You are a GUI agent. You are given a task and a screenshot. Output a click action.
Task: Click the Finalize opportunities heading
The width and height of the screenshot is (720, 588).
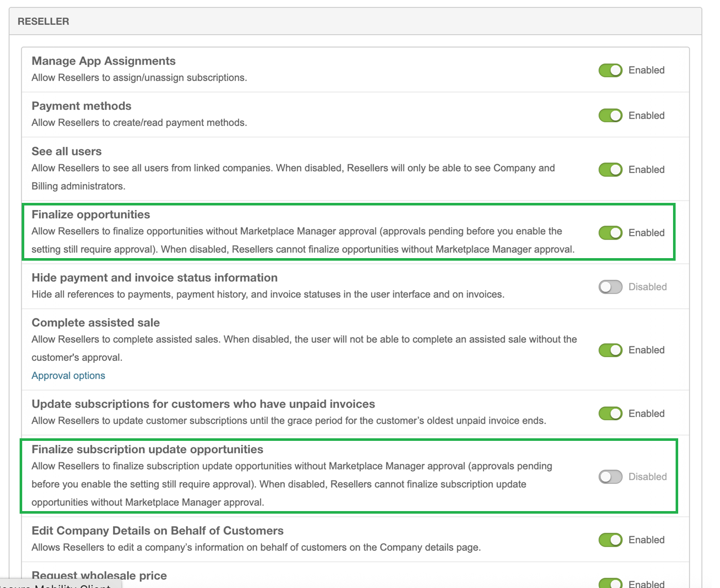91,214
